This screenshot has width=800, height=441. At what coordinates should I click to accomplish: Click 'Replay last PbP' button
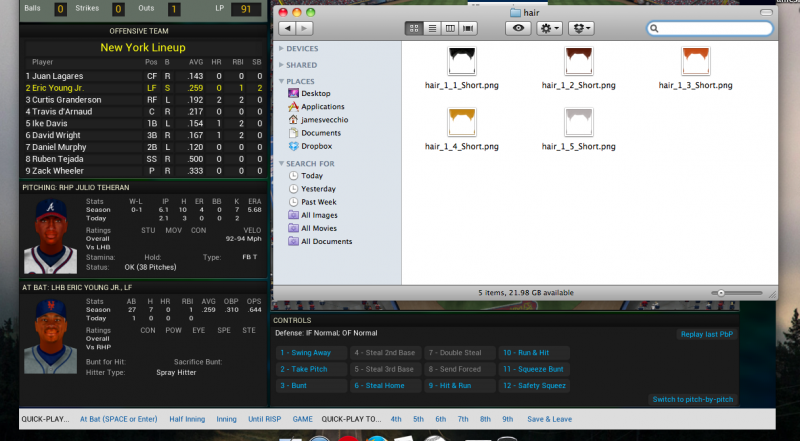pyautogui.click(x=706, y=334)
